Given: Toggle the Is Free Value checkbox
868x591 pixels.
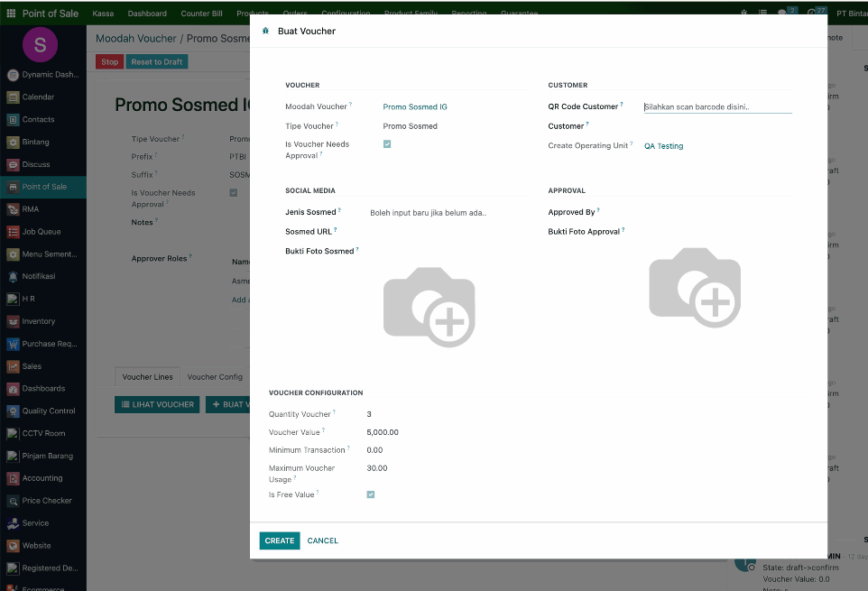Looking at the screenshot, I should click(370, 494).
